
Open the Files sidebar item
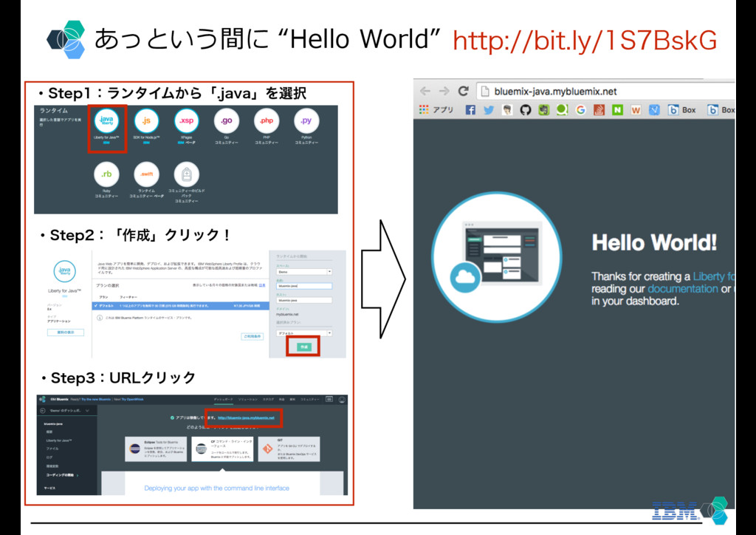(52, 449)
